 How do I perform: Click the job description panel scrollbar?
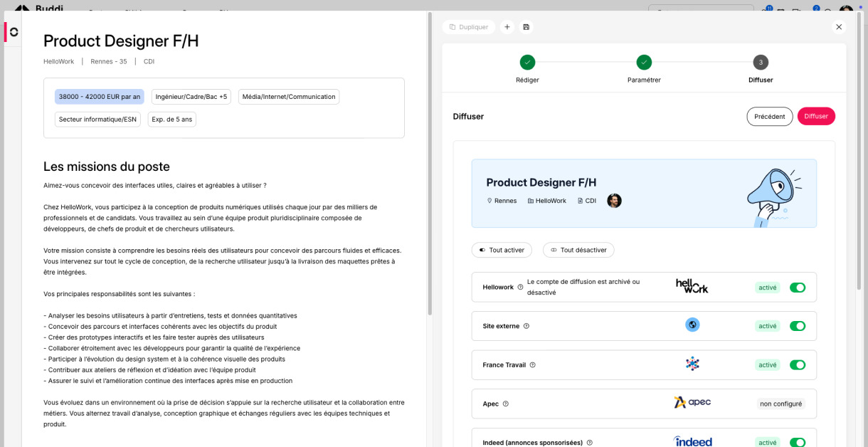tap(430, 164)
